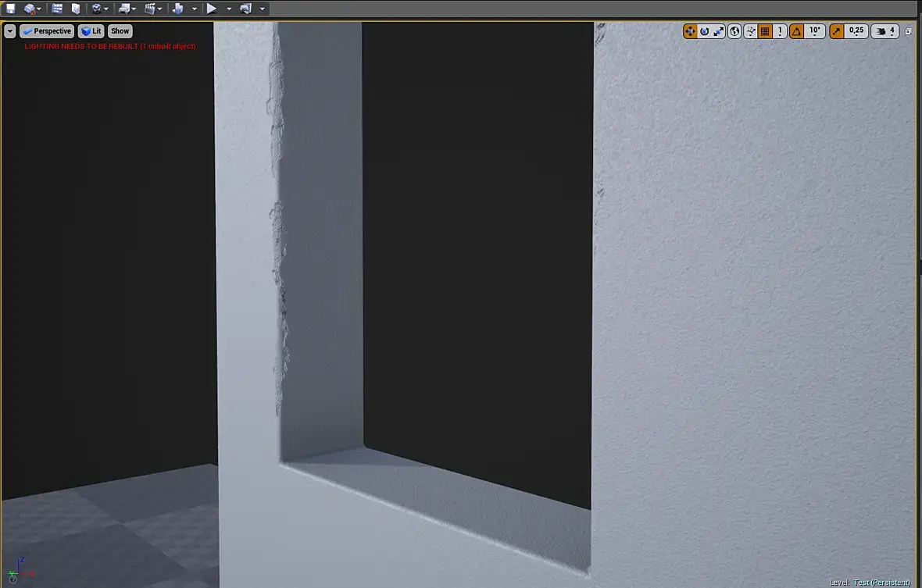This screenshot has height=588, width=922.
Task: Open the viewport Show flags menu
Action: [x=120, y=31]
